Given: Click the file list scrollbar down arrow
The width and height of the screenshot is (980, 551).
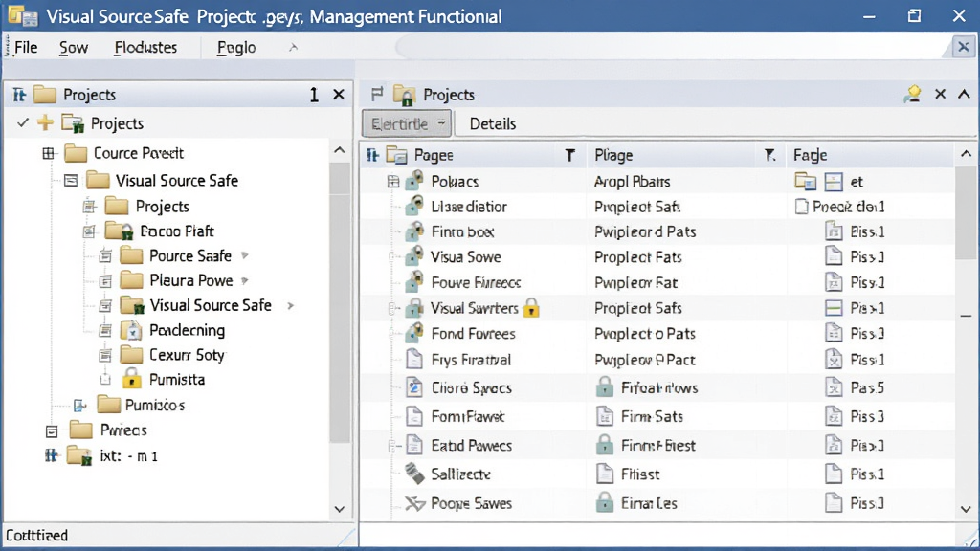Looking at the screenshot, I should click(x=967, y=509).
